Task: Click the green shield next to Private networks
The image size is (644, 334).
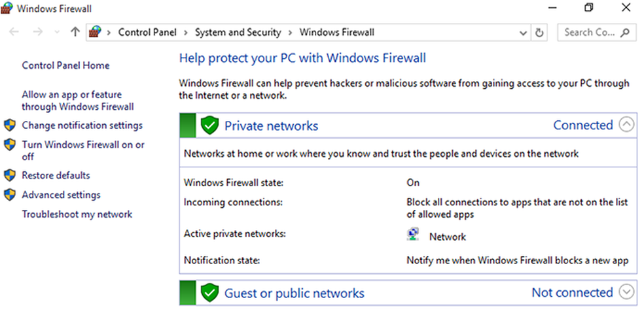Action: tap(209, 125)
